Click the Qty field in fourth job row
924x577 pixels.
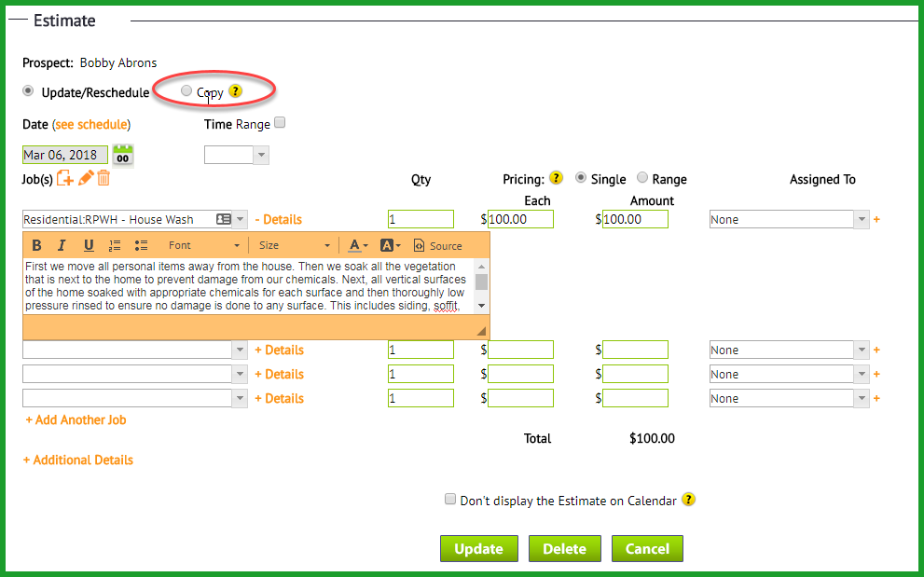click(421, 398)
